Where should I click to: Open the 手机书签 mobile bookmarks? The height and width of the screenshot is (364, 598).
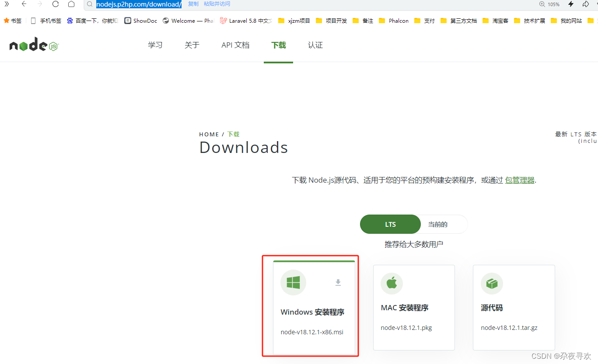tap(46, 21)
